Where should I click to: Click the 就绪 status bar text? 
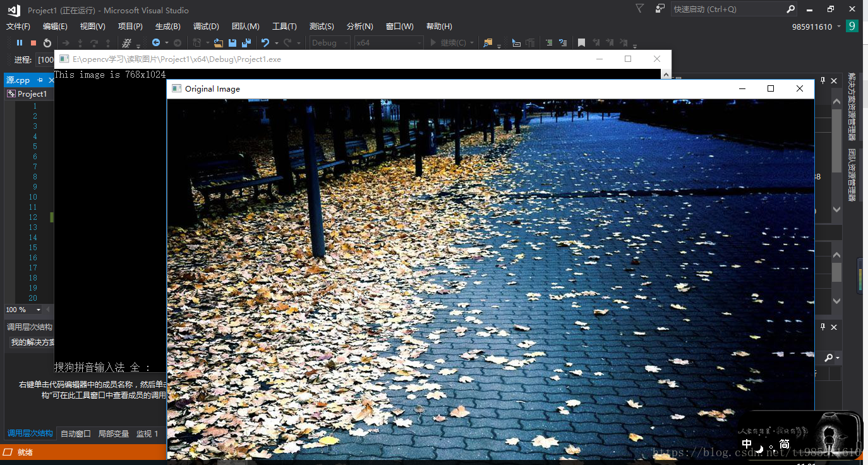[x=25, y=452]
